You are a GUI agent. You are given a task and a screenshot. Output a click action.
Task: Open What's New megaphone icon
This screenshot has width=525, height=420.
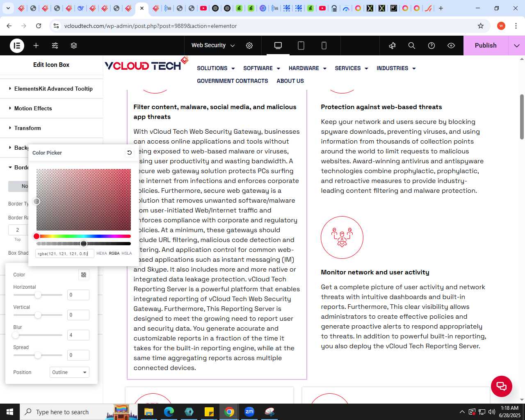[393, 46]
